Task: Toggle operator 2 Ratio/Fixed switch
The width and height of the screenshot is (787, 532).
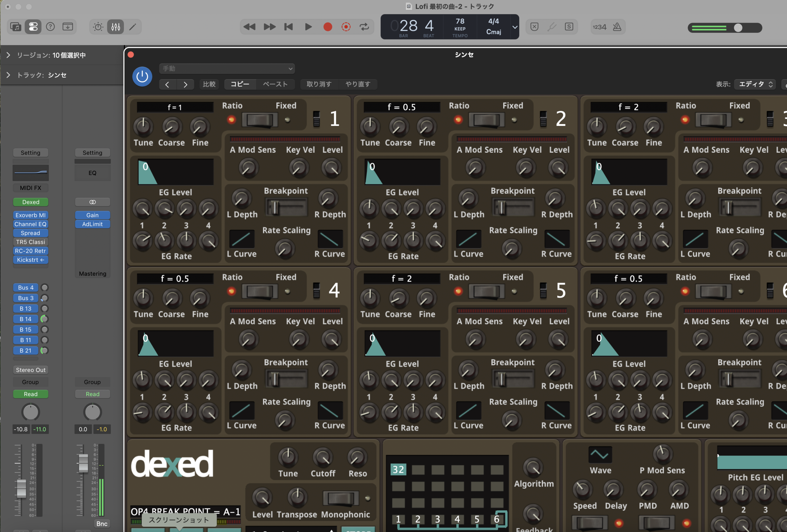Action: 487,120
